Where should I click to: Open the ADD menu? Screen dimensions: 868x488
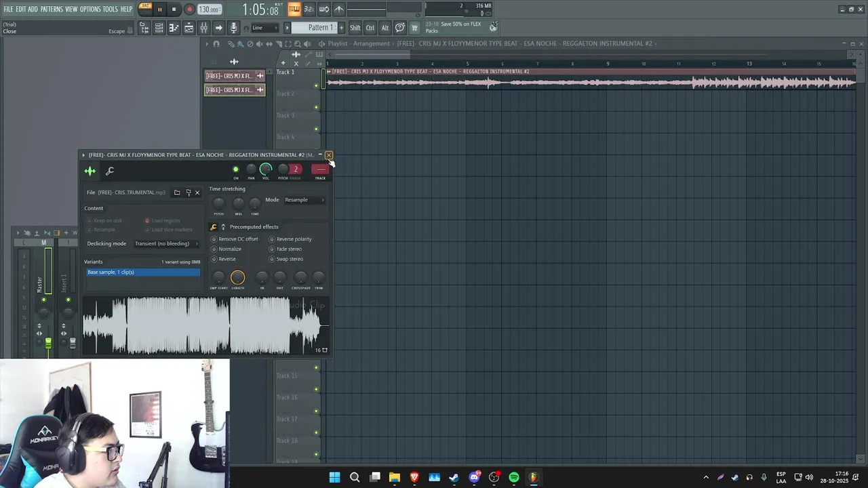(33, 9)
